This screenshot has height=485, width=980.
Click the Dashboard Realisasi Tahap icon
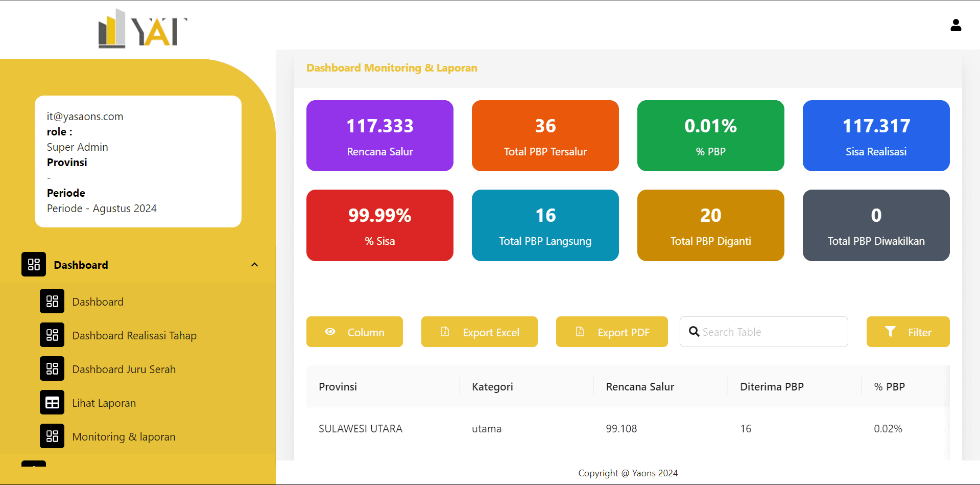pyautogui.click(x=52, y=335)
